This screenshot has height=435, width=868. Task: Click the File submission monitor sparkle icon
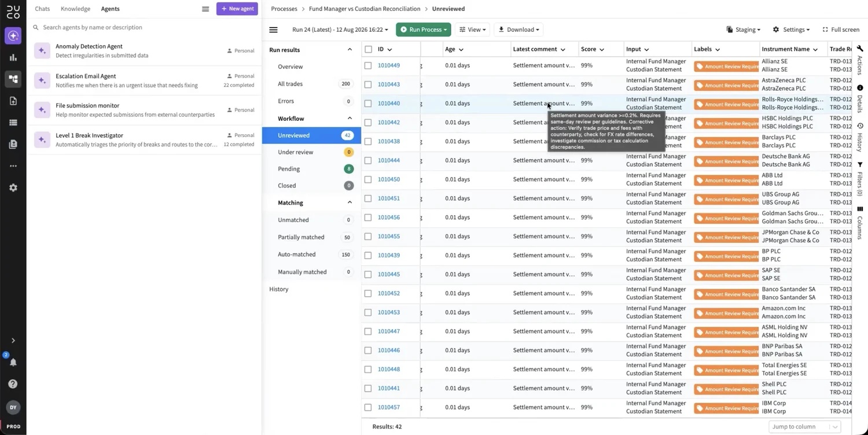[42, 110]
